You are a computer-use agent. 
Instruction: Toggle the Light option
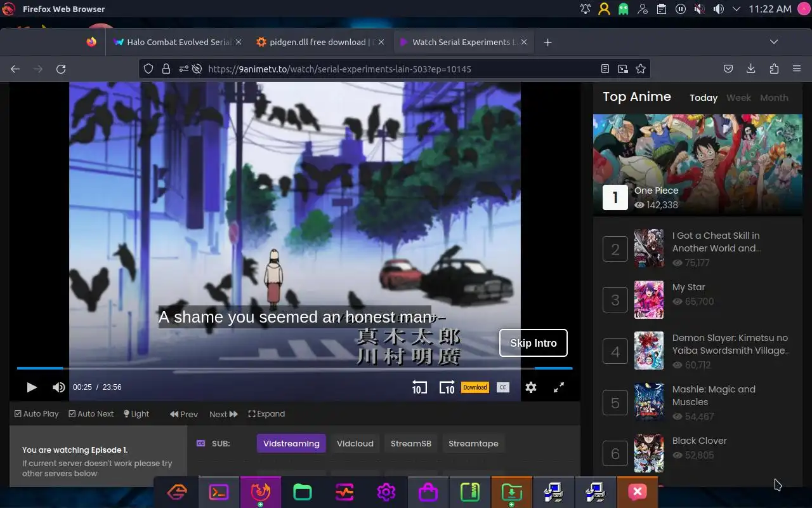point(136,413)
